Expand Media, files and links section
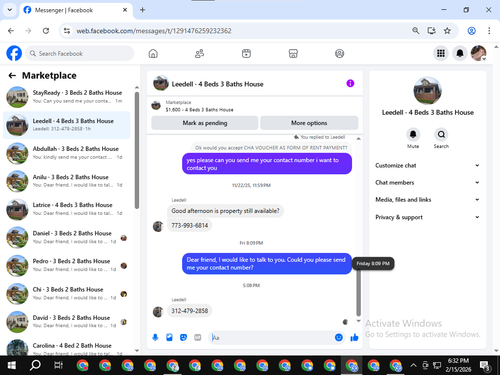The height and width of the screenshot is (375, 500). pyautogui.click(x=427, y=200)
